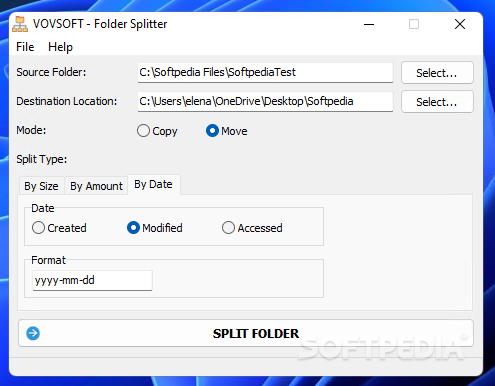
Task: Click the 'Date' group label
Action: [x=43, y=208]
